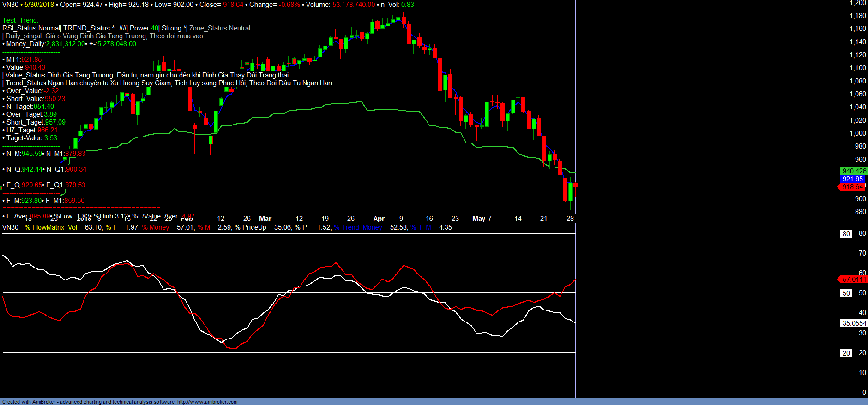Click the white 35.0554 indicator value tag
The image size is (868, 405).
(x=854, y=323)
